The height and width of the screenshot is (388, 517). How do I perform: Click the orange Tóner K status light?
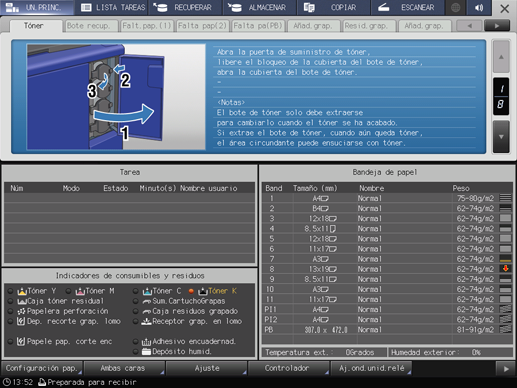pos(191,291)
